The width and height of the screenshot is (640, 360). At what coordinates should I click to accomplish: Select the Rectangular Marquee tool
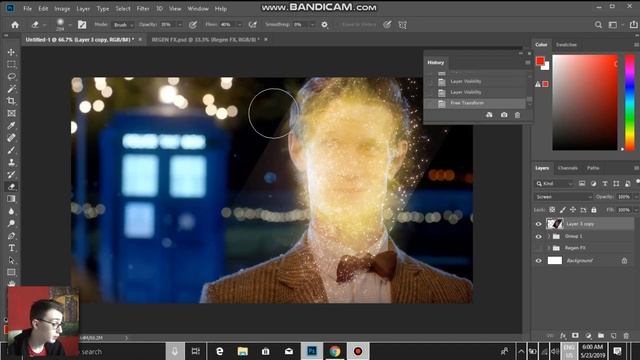(11, 64)
